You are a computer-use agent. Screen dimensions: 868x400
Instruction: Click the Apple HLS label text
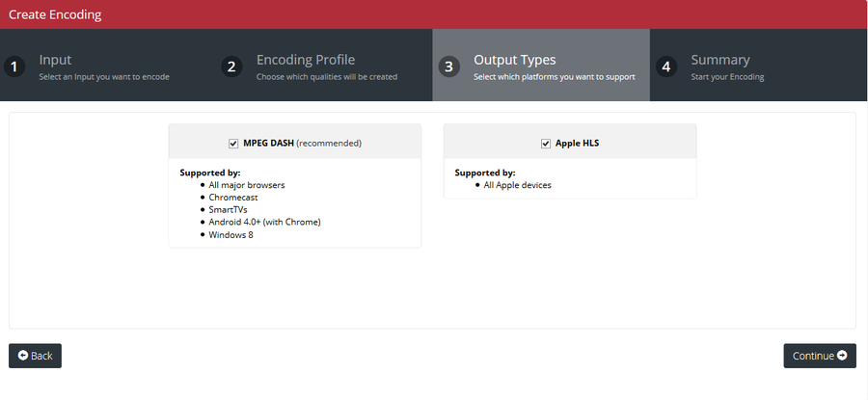point(578,144)
